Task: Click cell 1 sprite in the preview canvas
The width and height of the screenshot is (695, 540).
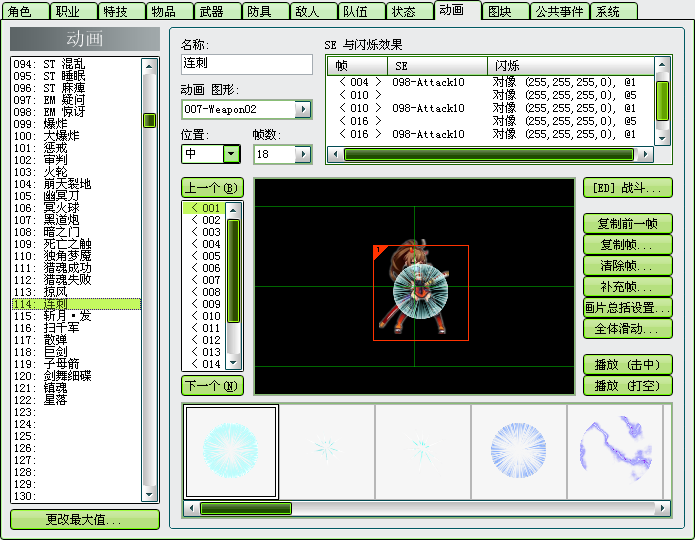Action: click(x=421, y=293)
